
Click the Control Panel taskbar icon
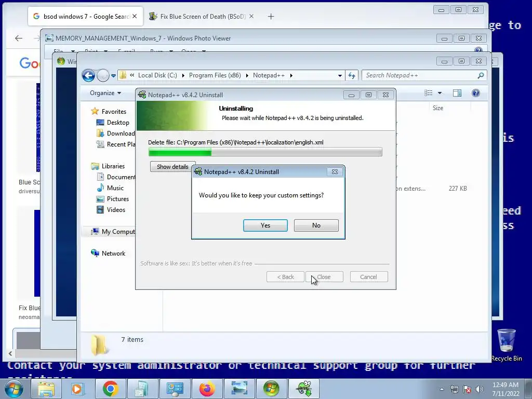click(175, 389)
